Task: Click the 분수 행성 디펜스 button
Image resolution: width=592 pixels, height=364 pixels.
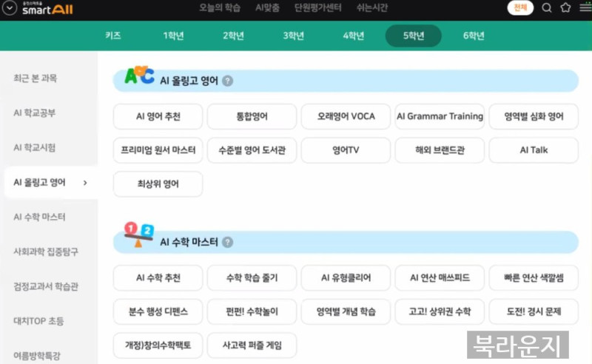Action: point(158,311)
